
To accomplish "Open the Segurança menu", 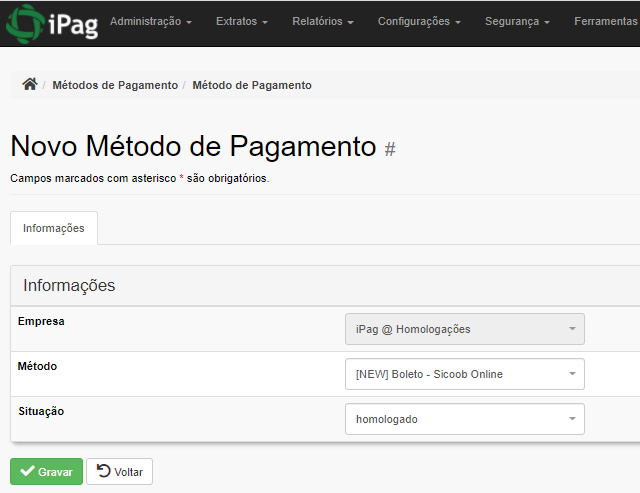I will [517, 21].
